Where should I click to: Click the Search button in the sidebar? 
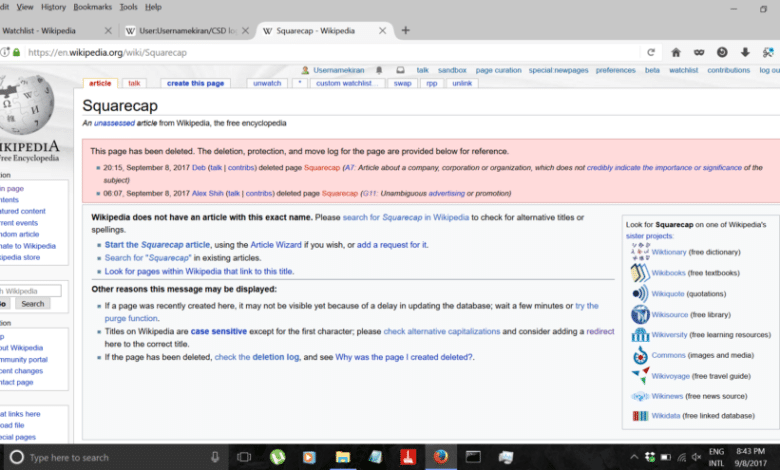click(33, 304)
